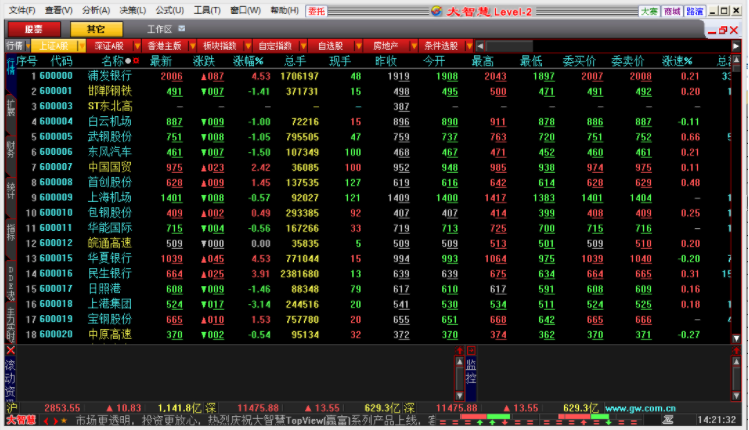Image resolution: width=749 pixels, height=430 pixels.
Task: Open the 查看(V) menu
Action: [x=59, y=11]
